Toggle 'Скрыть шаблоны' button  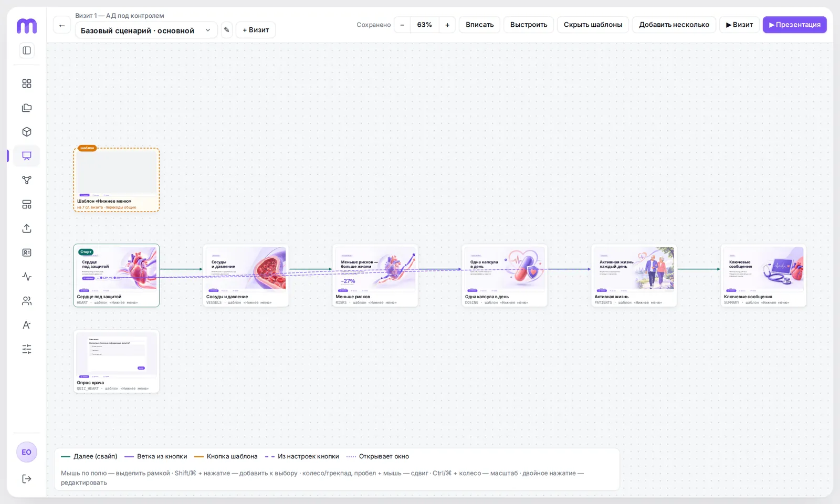pos(593,25)
